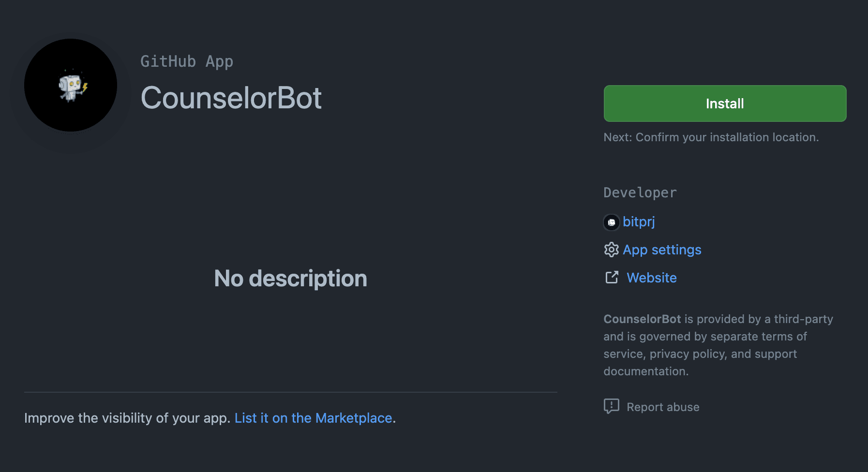This screenshot has height=472, width=868.
Task: Select the Report abuse link
Action: tap(663, 407)
